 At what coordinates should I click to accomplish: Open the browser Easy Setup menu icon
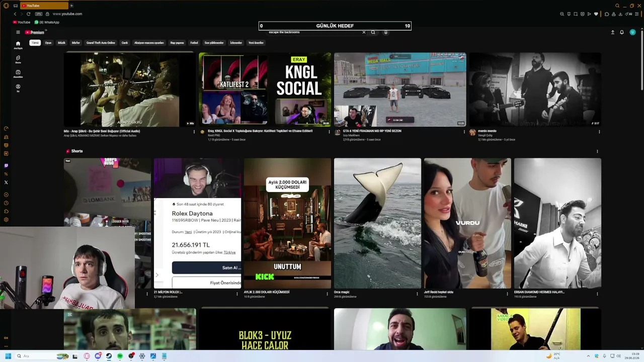click(x=638, y=14)
